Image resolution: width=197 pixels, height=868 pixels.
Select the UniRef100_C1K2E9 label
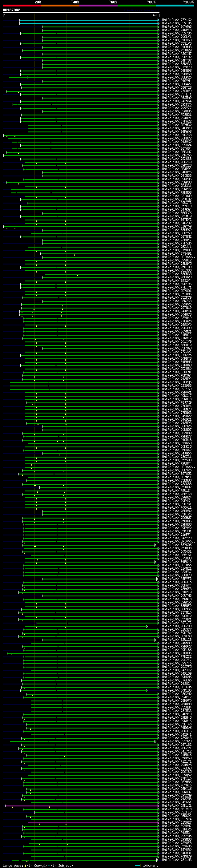(x=177, y=593)
